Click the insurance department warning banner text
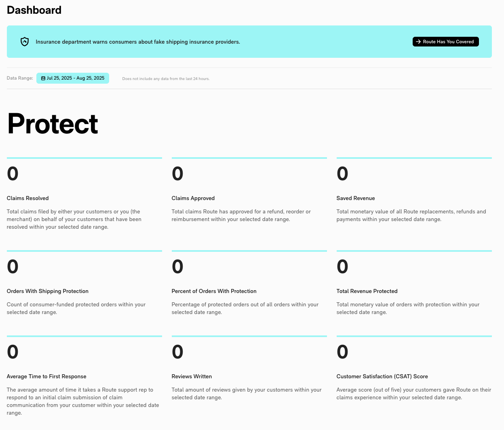The image size is (504, 430). 138,42
